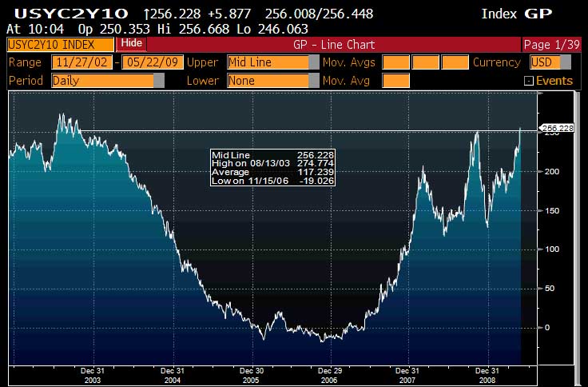
Task: Click the second Mov. Avgs input box
Action: point(425,62)
